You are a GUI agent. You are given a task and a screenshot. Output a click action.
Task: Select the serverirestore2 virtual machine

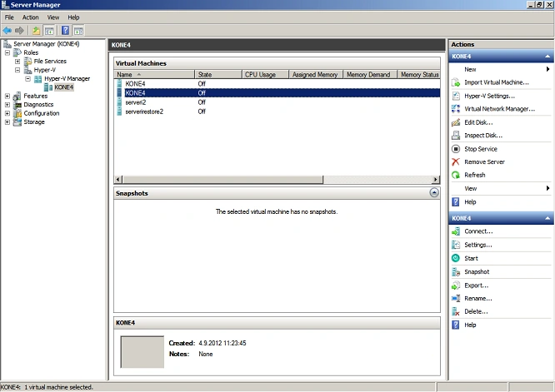(x=277, y=112)
